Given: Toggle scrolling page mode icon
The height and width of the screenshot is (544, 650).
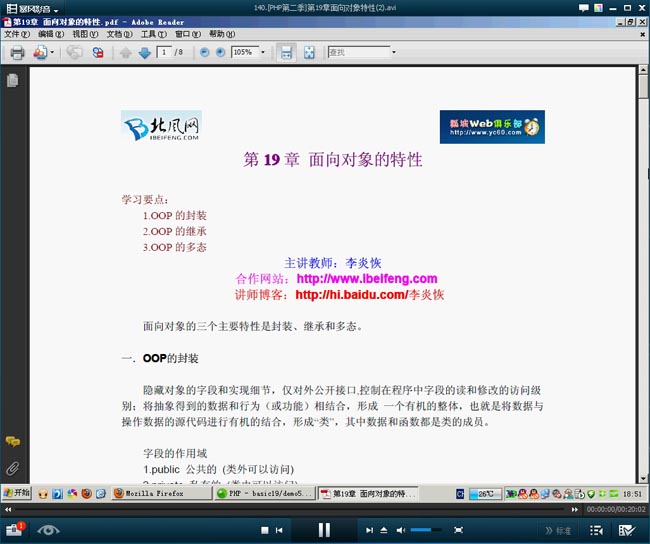Looking at the screenshot, I should [286, 53].
